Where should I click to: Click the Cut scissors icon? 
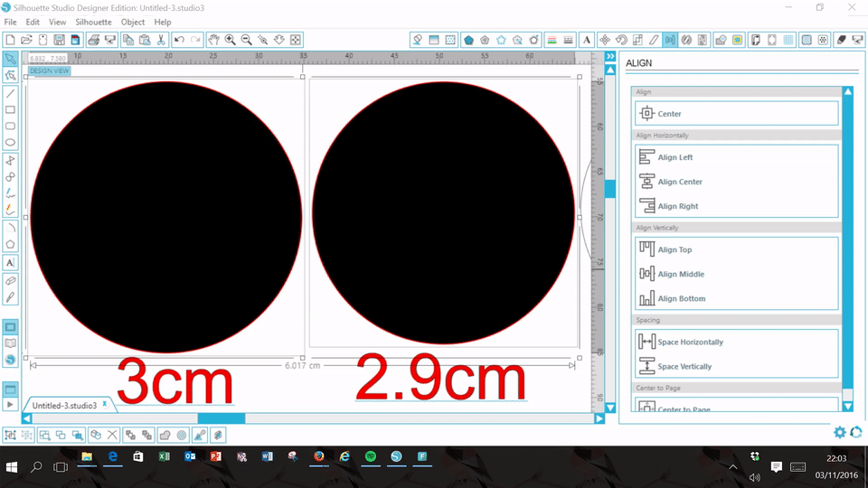click(x=161, y=40)
